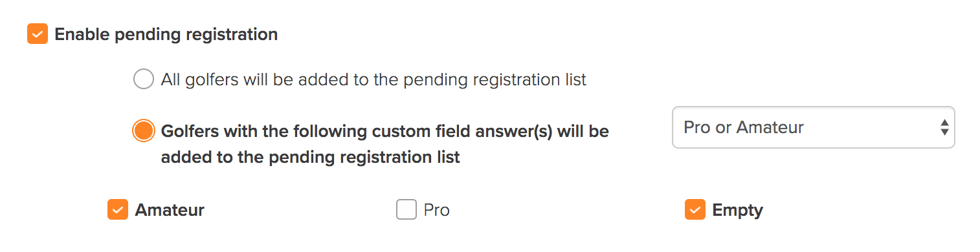This screenshot has height=252, width=980.
Task: Uncheck the Enable pending registration checkbox
Action: click(x=38, y=34)
